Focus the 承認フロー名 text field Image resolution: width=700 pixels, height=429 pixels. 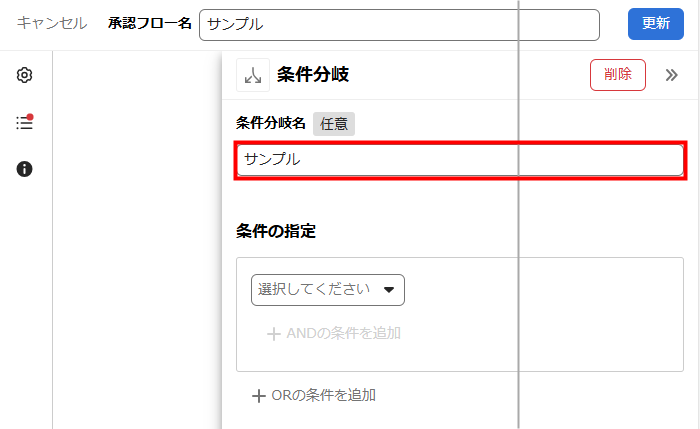point(399,24)
